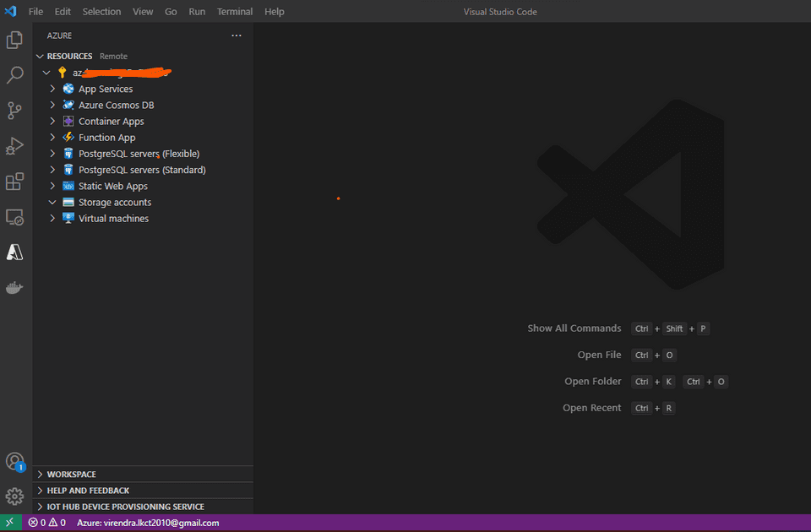The width and height of the screenshot is (811, 532).
Task: Open the Terminal menu
Action: click(235, 11)
